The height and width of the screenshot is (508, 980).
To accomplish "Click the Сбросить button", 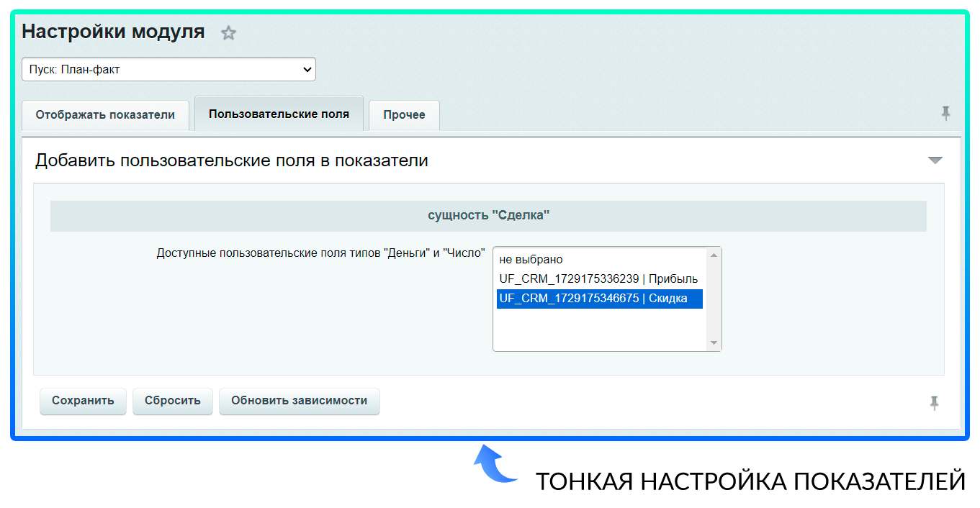I will 172,401.
